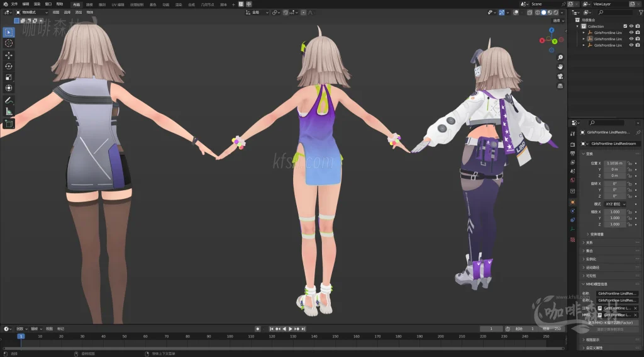
Task: Hide Collection using its eye icon
Action: pyautogui.click(x=631, y=26)
